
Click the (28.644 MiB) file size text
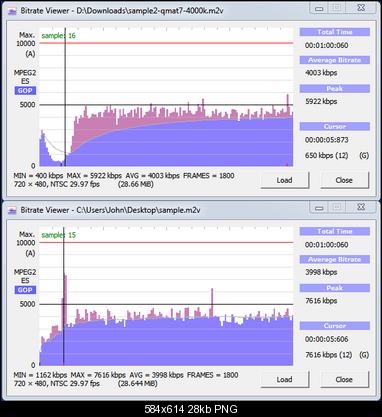tap(138, 384)
